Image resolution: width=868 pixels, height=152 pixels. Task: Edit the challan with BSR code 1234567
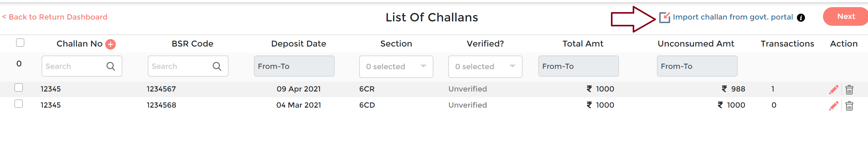(833, 90)
